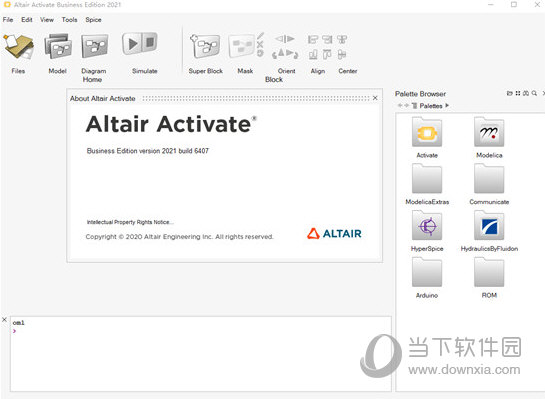Close the About Altair Activate dialog

[375, 98]
